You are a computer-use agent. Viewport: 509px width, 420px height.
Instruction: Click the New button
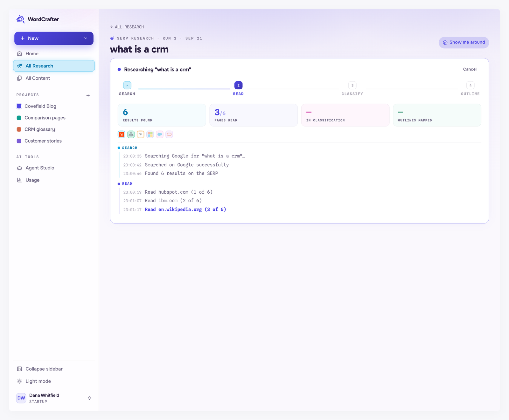(54, 38)
